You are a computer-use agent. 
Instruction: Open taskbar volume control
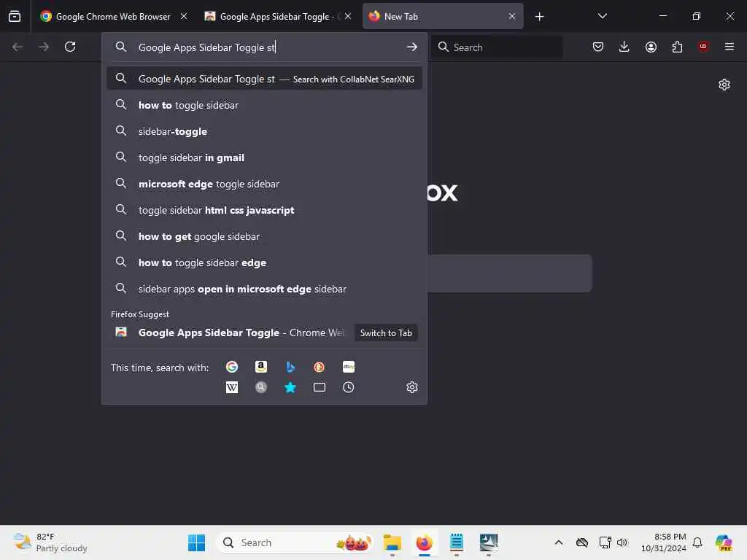(x=622, y=542)
